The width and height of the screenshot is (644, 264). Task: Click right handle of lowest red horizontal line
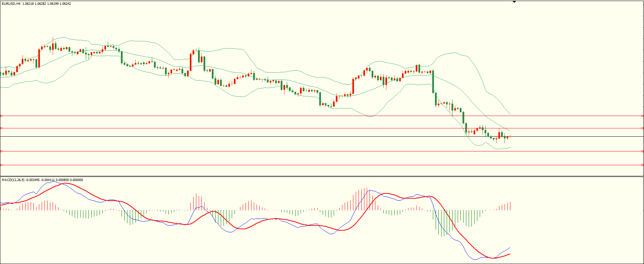click(643, 165)
